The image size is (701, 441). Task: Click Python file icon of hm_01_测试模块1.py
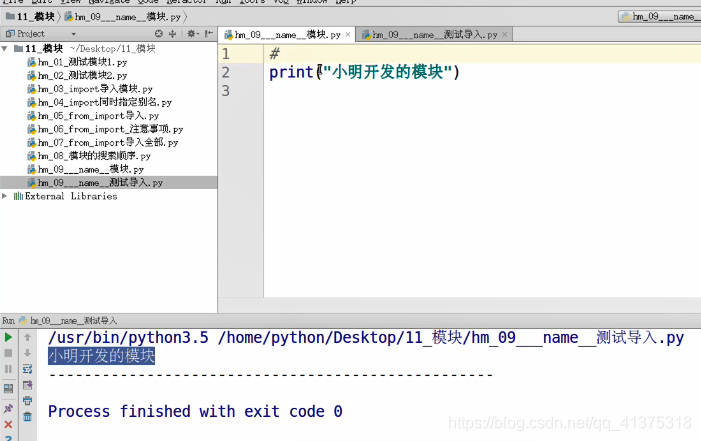click(x=32, y=62)
